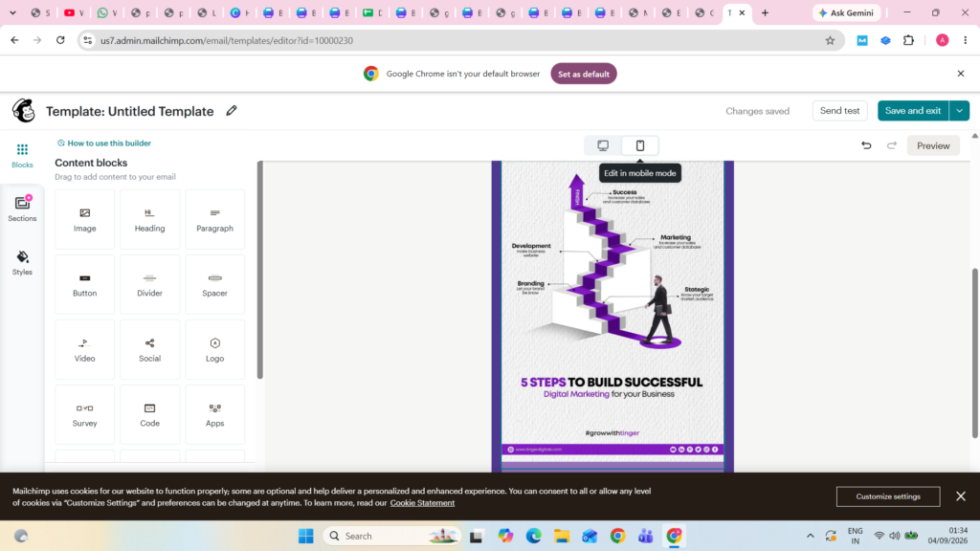Image resolution: width=980 pixels, height=551 pixels.
Task: Open Microsoft Edge from the taskbar
Action: pos(533,536)
